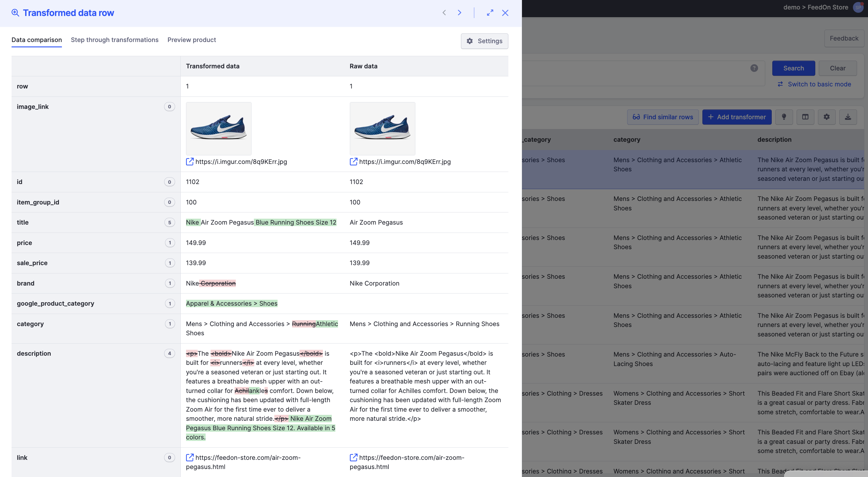868x477 pixels.
Task: Open the Settings button
Action: tap(484, 41)
